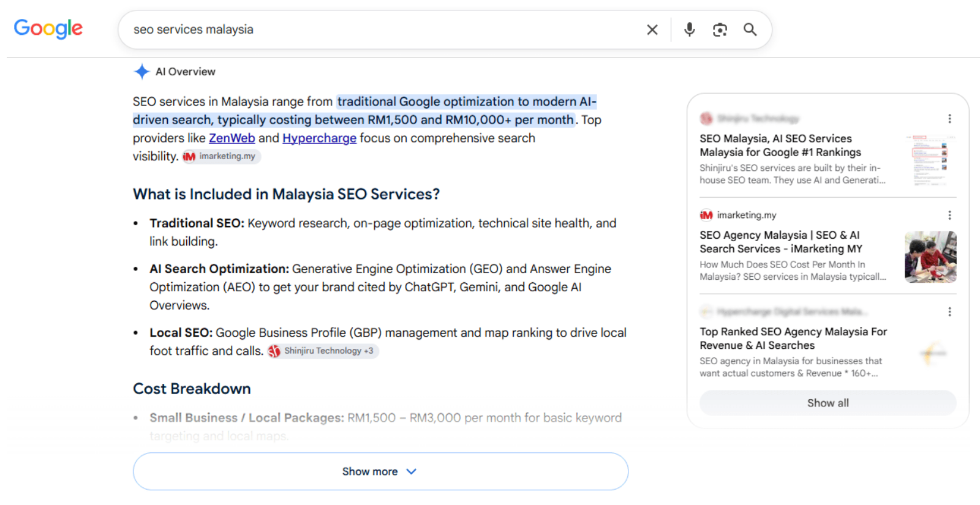Open the Hypercharge link
The width and height of the screenshot is (980, 505).
(319, 138)
